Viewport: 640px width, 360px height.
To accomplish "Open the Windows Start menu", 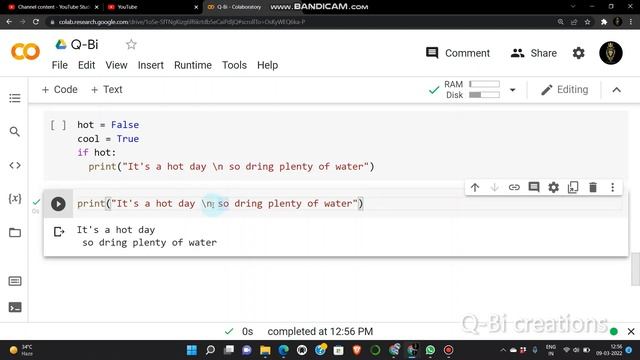I will 191,350.
